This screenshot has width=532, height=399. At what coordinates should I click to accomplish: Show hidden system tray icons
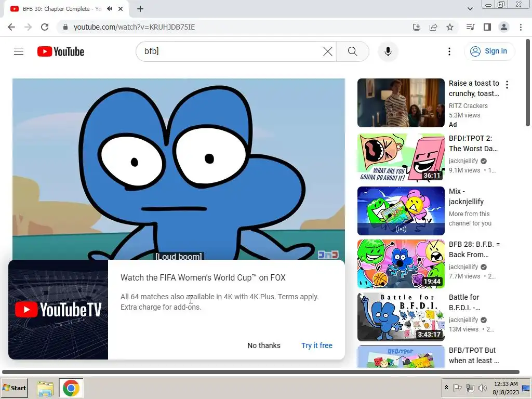click(446, 388)
